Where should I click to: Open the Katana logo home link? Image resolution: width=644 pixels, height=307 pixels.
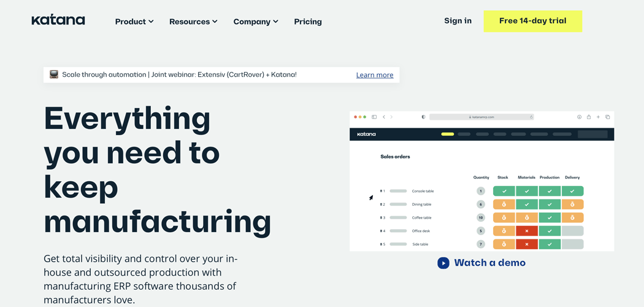58,20
